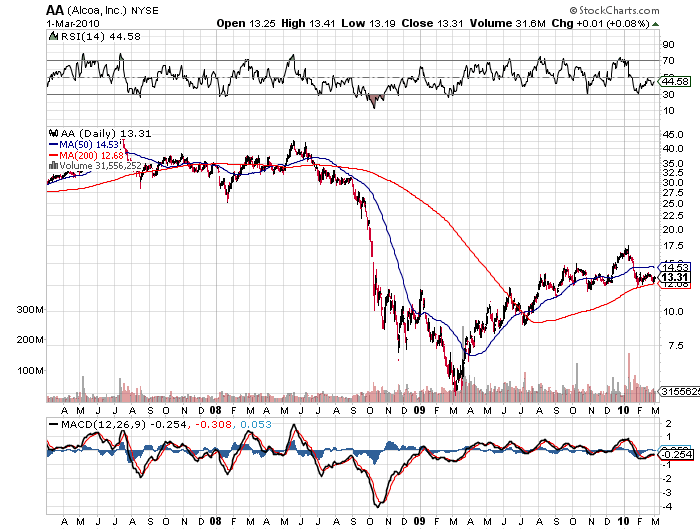Click the Low 13.19 value
The height and width of the screenshot is (530, 700).
tap(368, 23)
